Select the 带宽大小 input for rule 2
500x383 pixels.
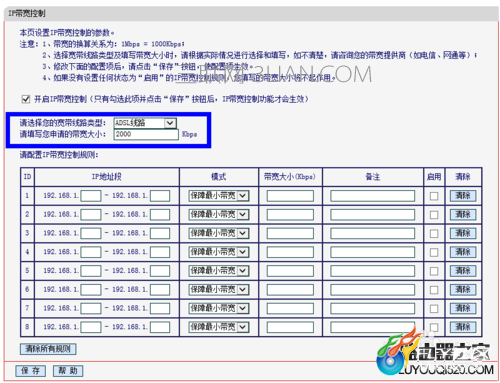click(290, 215)
